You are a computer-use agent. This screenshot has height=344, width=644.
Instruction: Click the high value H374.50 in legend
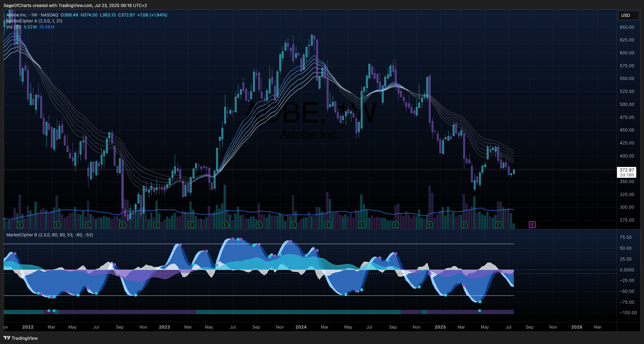point(89,15)
